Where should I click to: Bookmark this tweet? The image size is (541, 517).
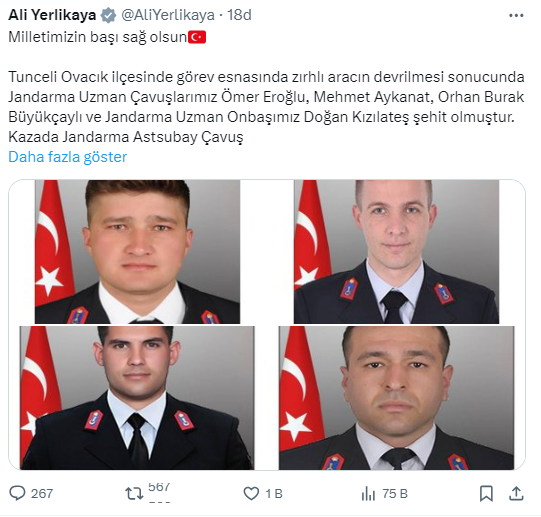click(x=486, y=493)
